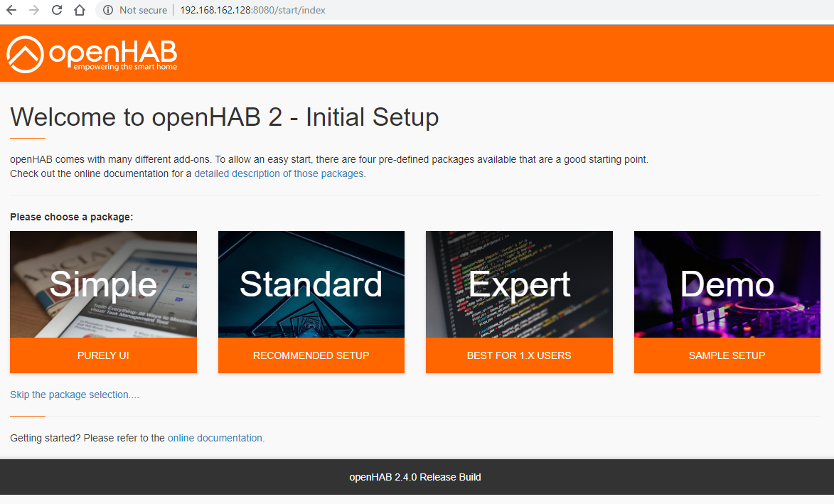The height and width of the screenshot is (504, 834).
Task: Select the Demo package image
Action: [x=727, y=284]
